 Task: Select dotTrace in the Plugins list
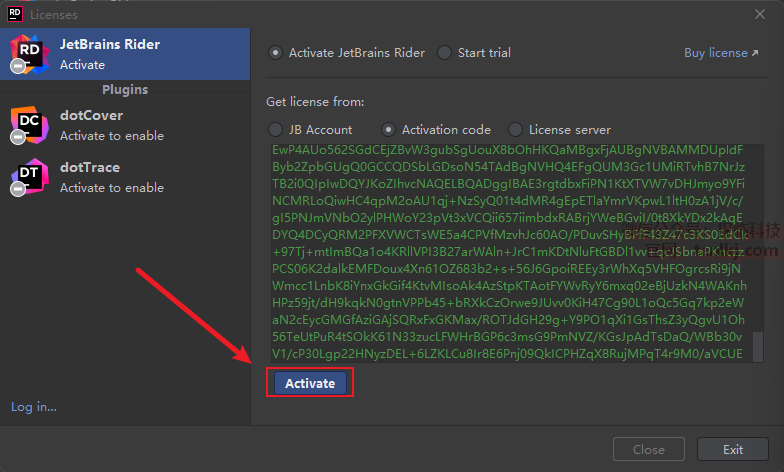point(125,178)
